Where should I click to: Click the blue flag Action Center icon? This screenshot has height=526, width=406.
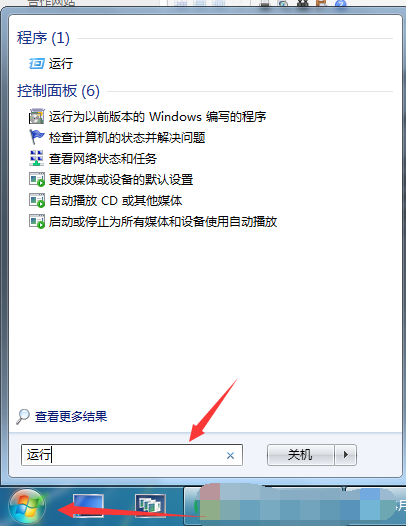pyautogui.click(x=36, y=137)
